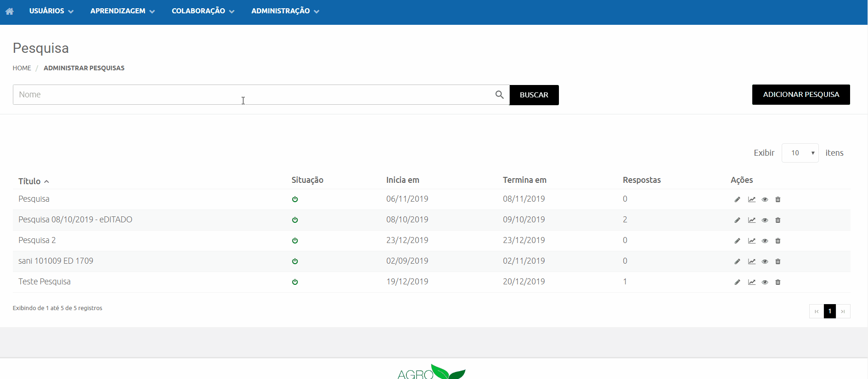868x379 pixels.
Task: Preview 'Pesquisa 08/10/2019 - eDITADO' with eye icon
Action: 765,220
